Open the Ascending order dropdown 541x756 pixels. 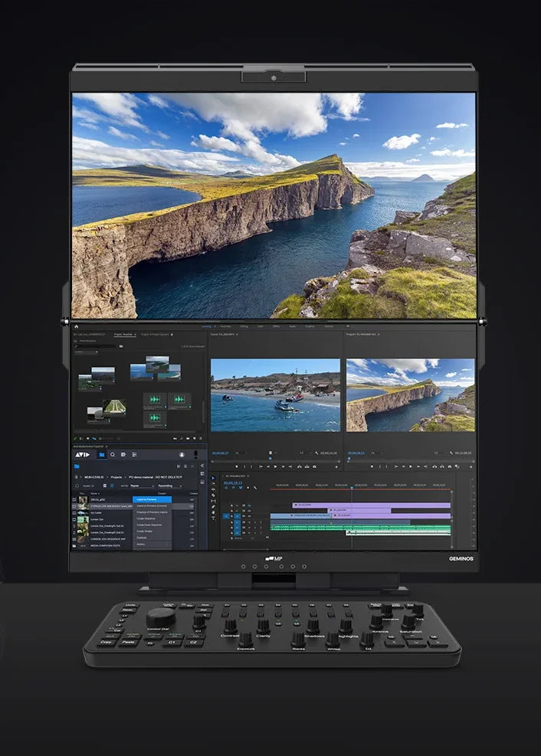coord(169,486)
